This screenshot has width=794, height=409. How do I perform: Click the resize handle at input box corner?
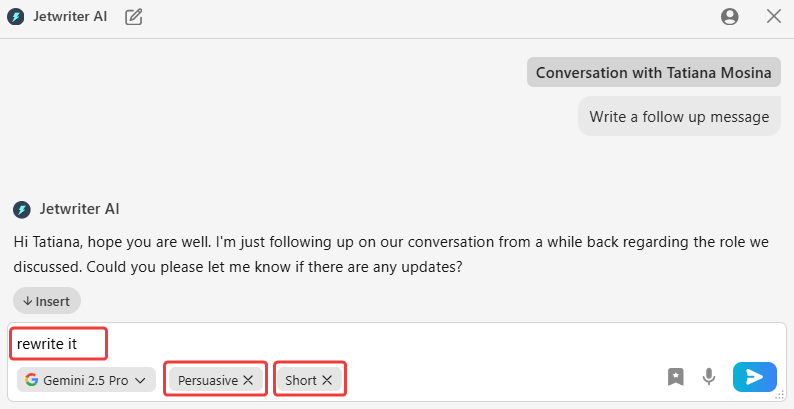click(x=781, y=397)
